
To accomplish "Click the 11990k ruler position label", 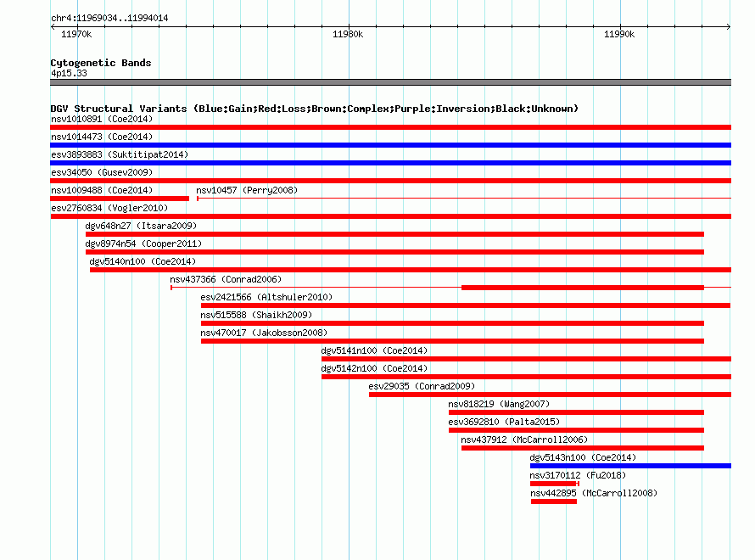I will click(619, 34).
